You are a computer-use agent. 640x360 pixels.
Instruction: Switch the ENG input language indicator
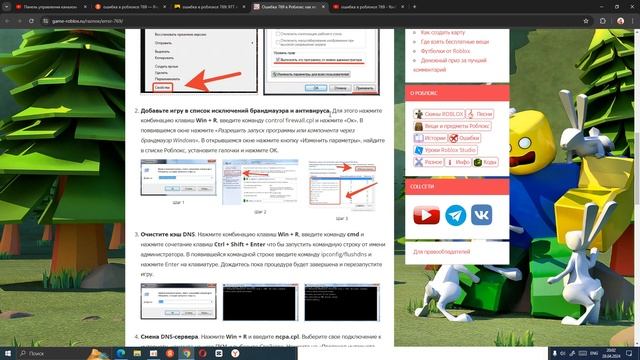[x=594, y=353]
